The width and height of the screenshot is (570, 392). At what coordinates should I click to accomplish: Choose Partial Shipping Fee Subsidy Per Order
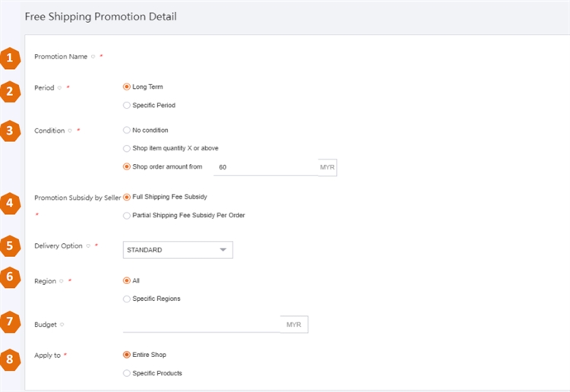click(127, 216)
